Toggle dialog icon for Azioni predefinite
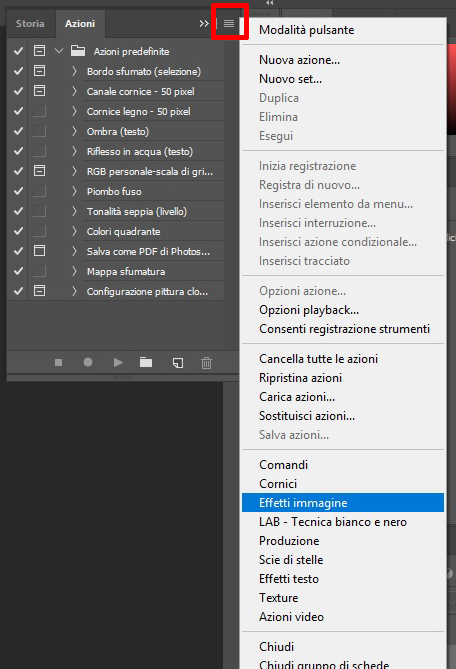The image size is (456, 669). point(39,51)
